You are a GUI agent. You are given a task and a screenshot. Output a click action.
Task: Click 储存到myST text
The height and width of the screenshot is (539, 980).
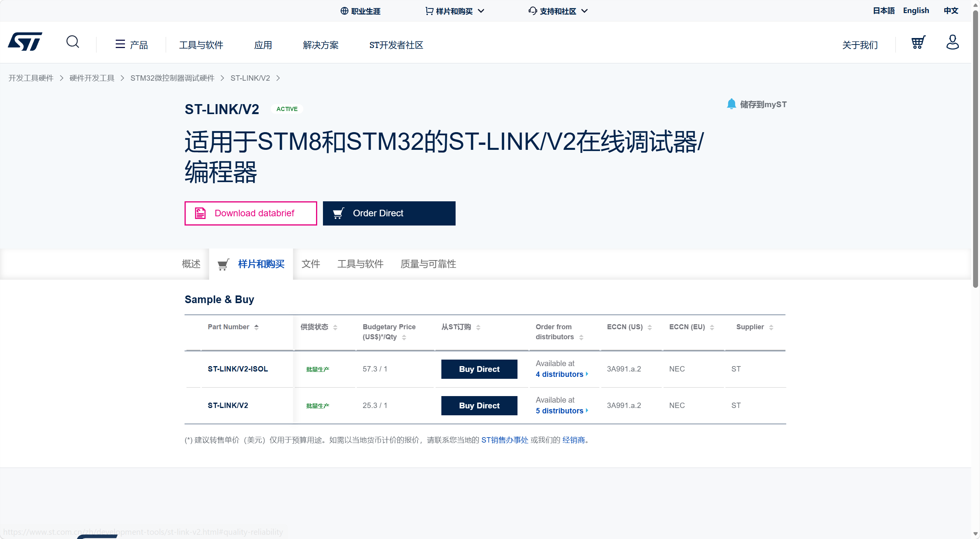point(763,104)
